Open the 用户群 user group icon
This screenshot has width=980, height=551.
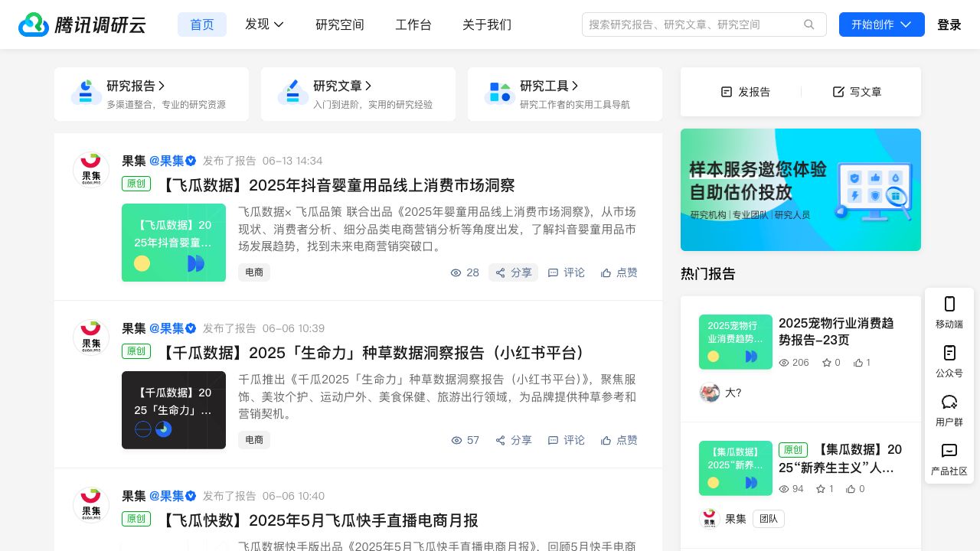(949, 409)
